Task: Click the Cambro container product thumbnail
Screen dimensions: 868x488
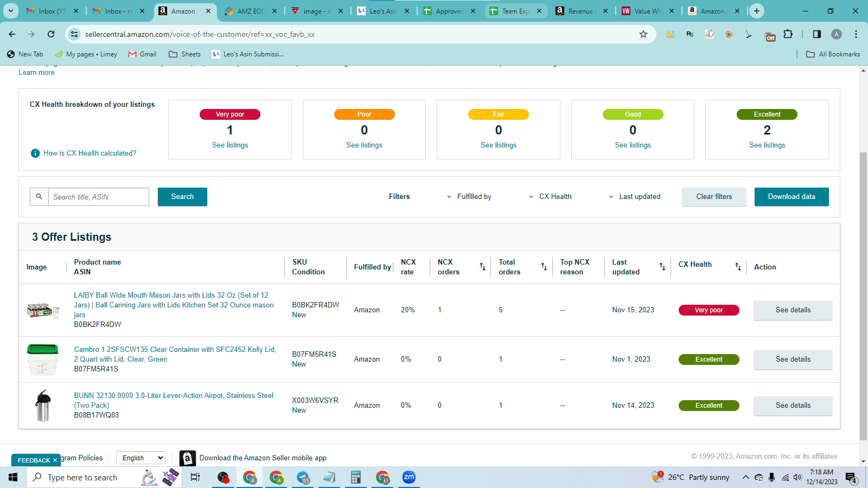Action: (42, 359)
